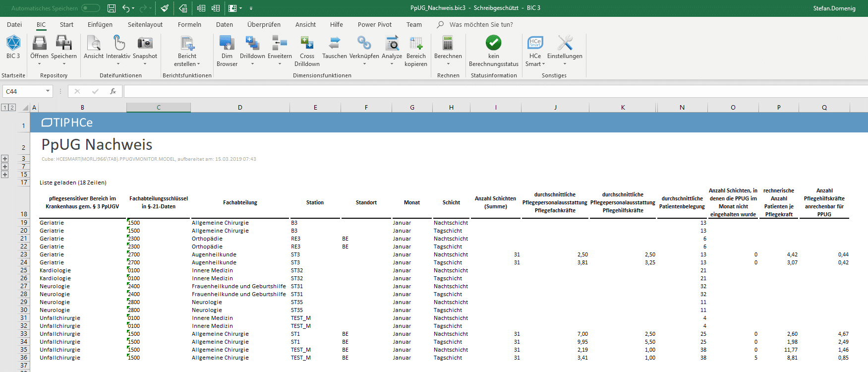Click the Drilldown icon
This screenshot has width=868, height=372.
pos(252,43)
